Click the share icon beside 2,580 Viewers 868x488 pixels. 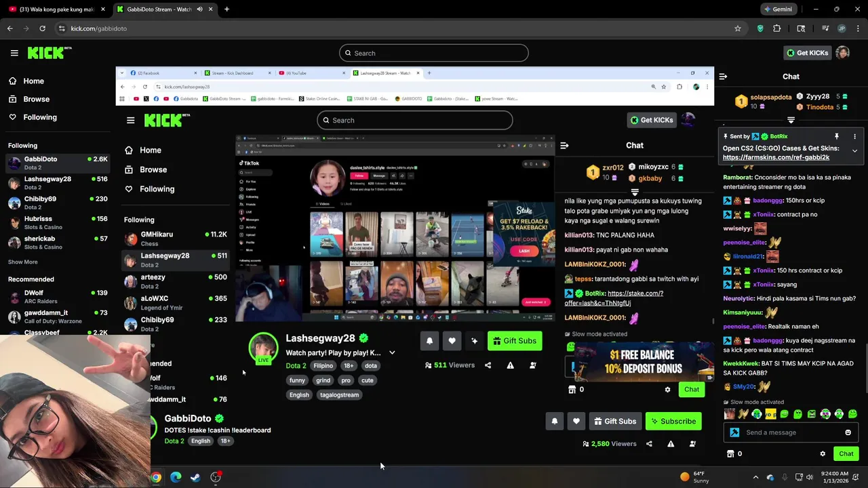pos(649,444)
